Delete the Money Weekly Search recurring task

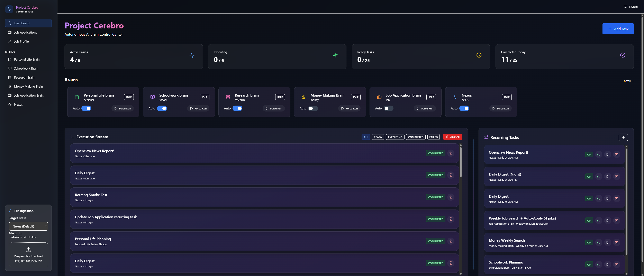[617, 242]
